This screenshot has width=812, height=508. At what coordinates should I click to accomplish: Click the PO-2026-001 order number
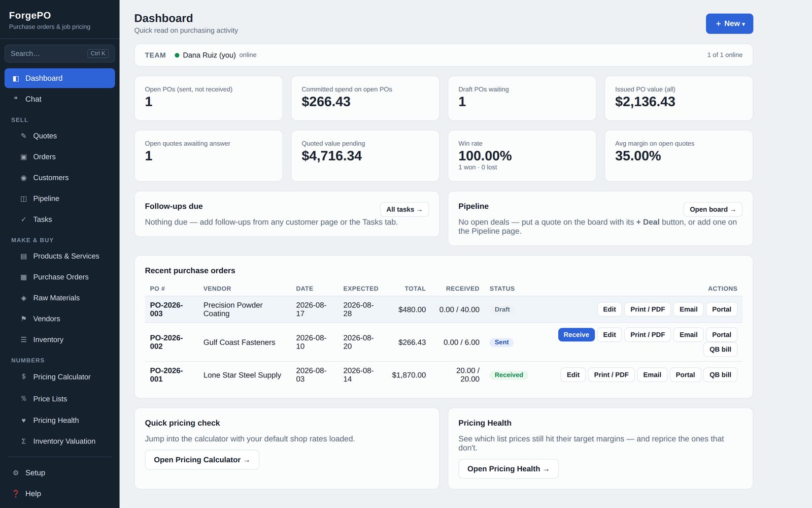tap(166, 375)
